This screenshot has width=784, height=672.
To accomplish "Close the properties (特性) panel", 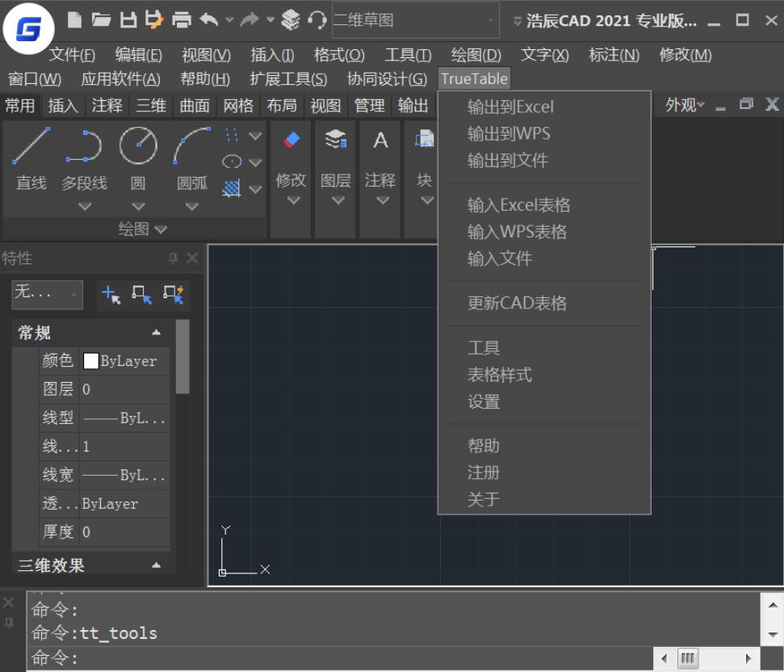I will click(x=192, y=258).
